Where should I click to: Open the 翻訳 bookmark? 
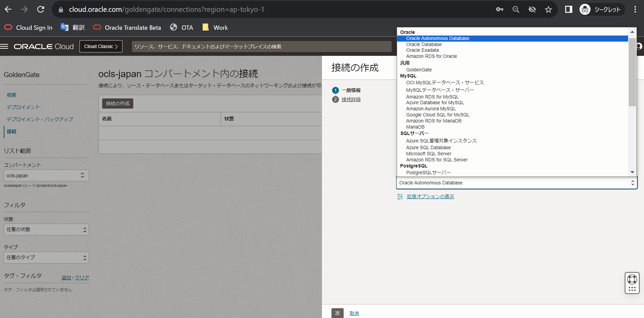point(73,28)
